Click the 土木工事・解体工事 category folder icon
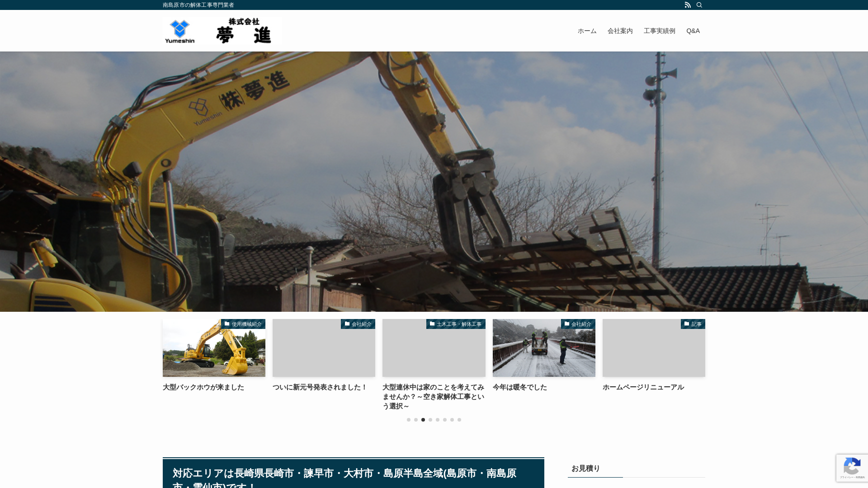Image resolution: width=868 pixels, height=488 pixels. coord(432,324)
